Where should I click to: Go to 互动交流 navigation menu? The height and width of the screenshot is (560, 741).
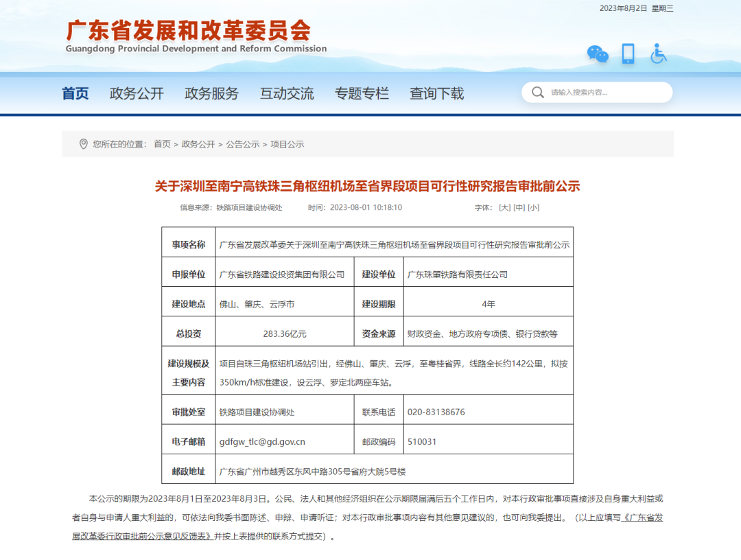pos(287,93)
